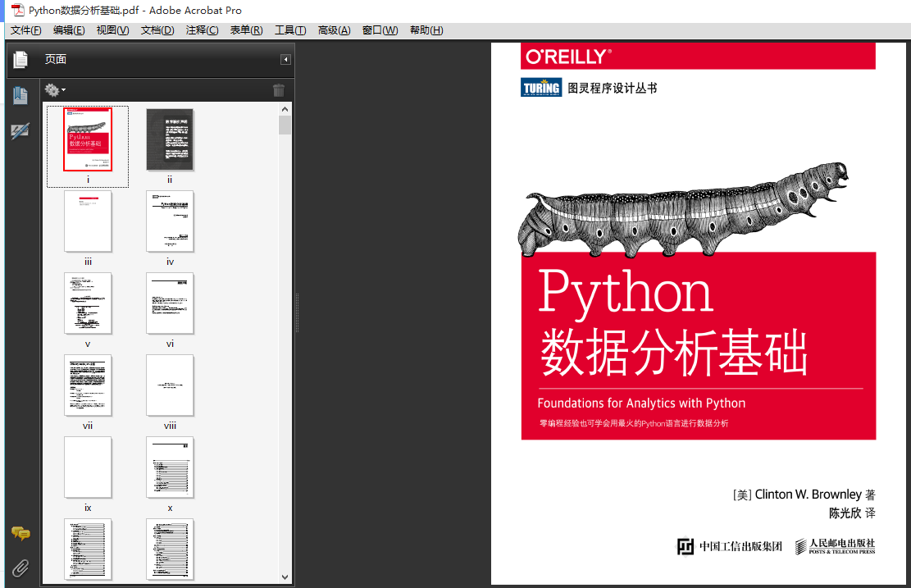Click the translator name 陈光欣 译

coord(852,513)
